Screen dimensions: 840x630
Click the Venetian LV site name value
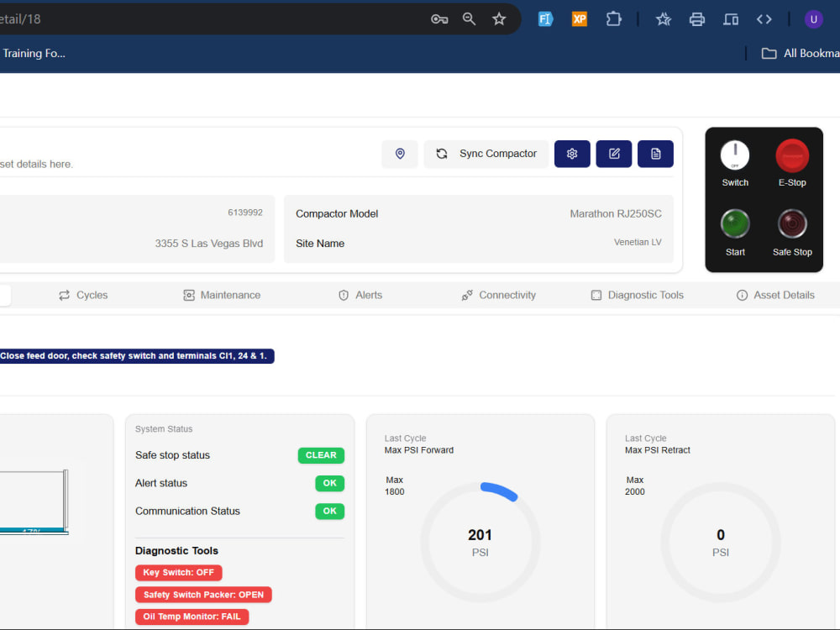pos(638,242)
